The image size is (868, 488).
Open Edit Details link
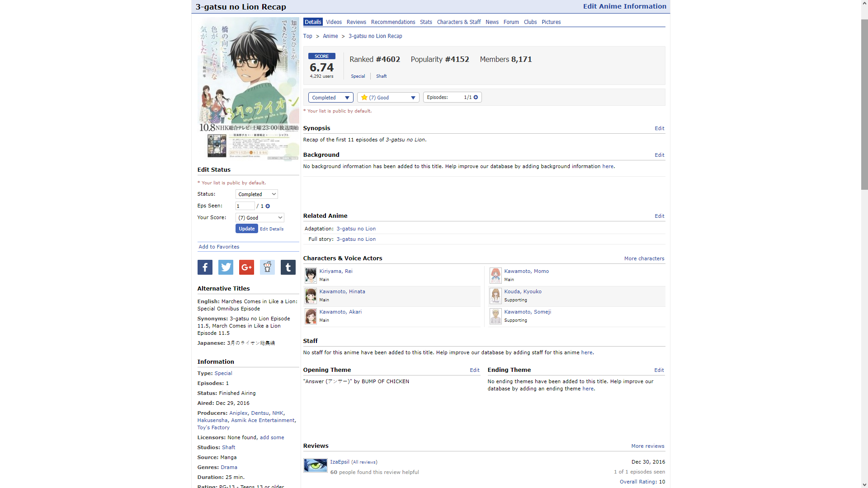[272, 229]
